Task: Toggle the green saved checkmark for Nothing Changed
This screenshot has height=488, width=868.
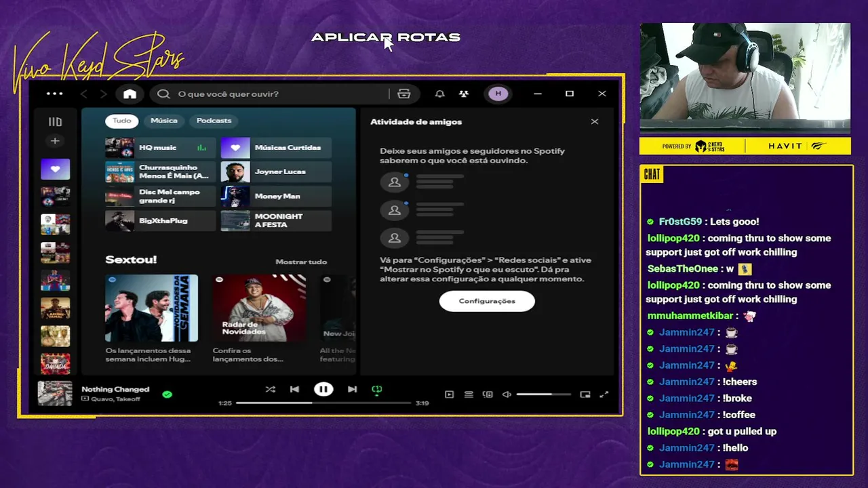Action: [167, 394]
